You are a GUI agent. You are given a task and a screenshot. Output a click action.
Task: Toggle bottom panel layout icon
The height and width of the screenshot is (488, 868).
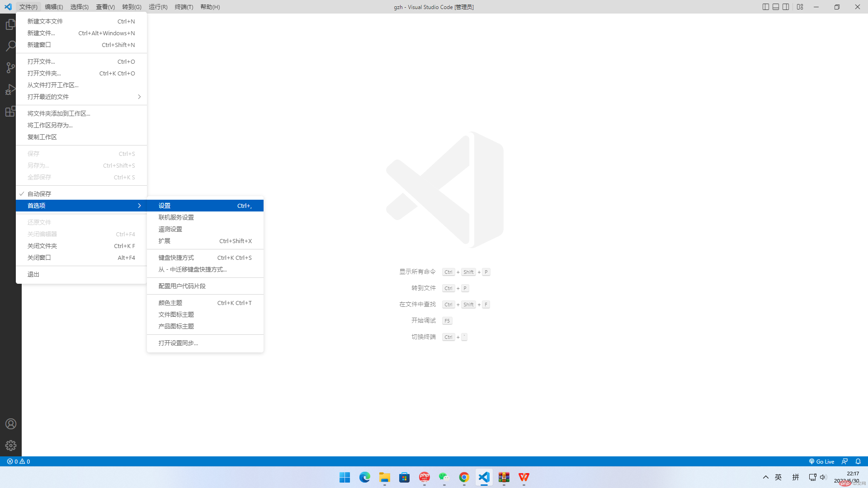pyautogui.click(x=776, y=7)
